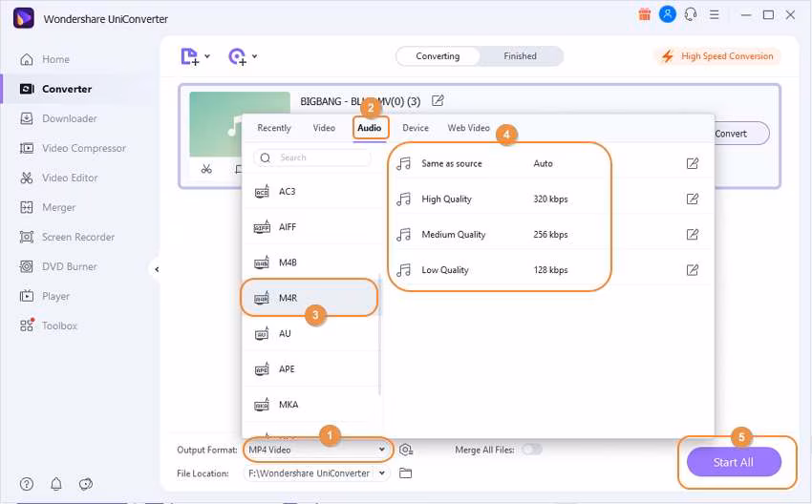Open the notifications bell icon
This screenshot has width=812, height=504.
tap(56, 484)
